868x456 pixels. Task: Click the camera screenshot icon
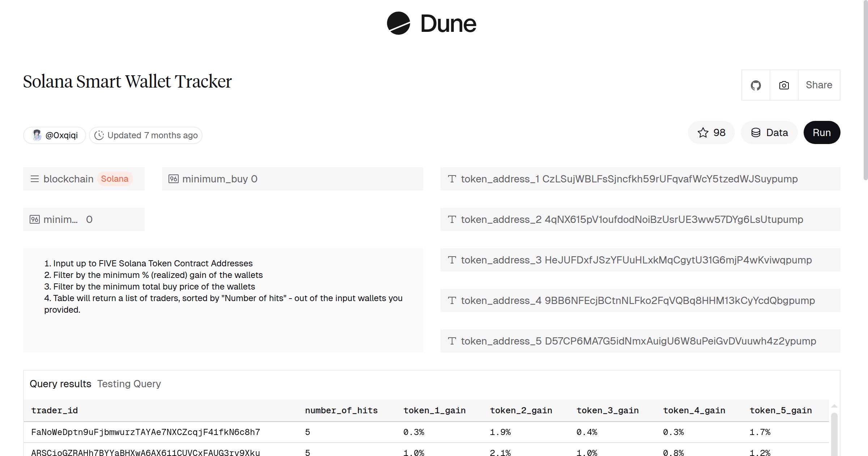783,85
